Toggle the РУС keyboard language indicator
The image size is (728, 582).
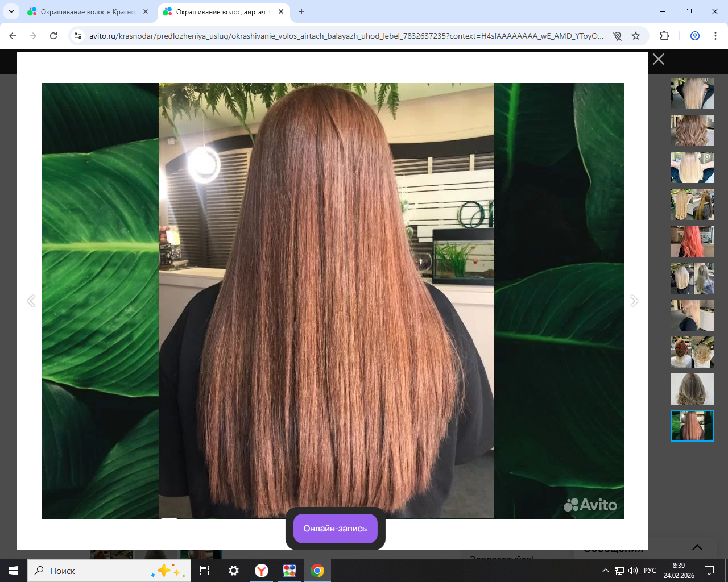coord(650,571)
